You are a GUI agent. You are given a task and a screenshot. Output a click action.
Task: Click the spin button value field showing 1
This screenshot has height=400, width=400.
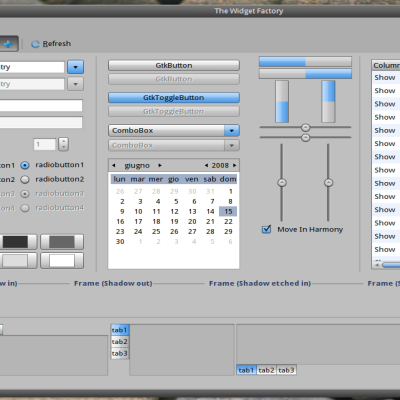click(x=44, y=144)
